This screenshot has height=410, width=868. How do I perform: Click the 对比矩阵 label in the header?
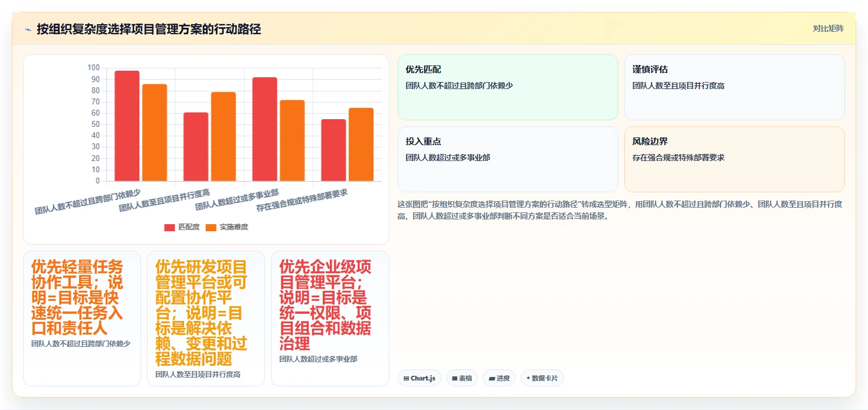(828, 28)
